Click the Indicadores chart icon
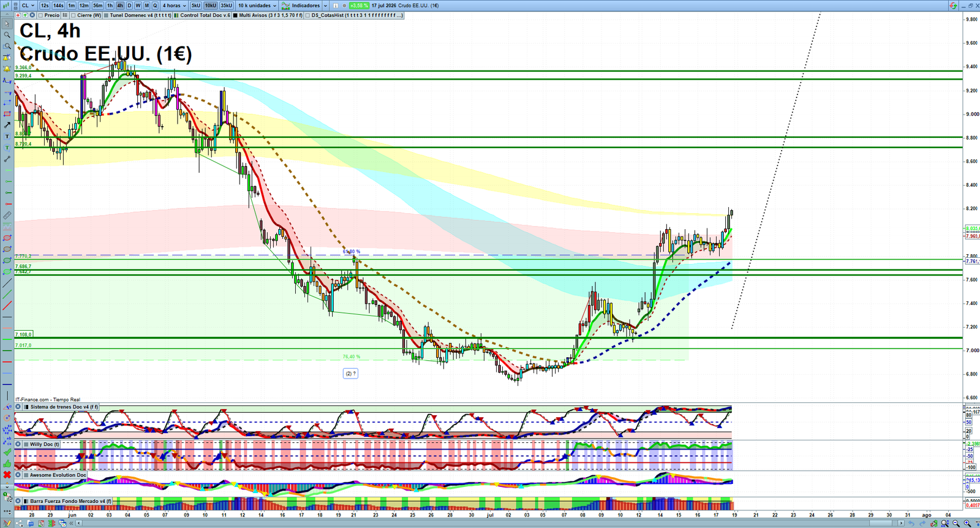Image resolution: width=980 pixels, height=528 pixels. pyautogui.click(x=285, y=6)
